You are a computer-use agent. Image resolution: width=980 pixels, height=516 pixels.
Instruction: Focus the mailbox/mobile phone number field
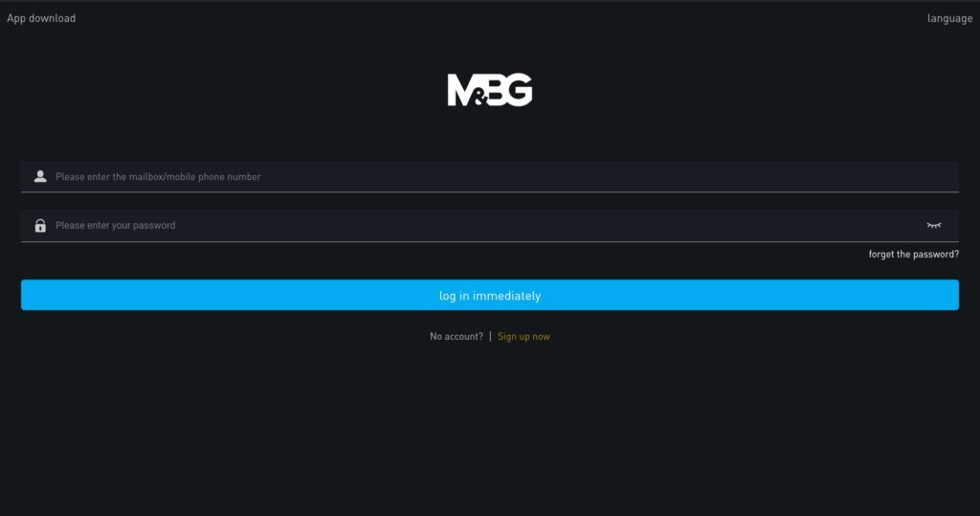coord(489,176)
